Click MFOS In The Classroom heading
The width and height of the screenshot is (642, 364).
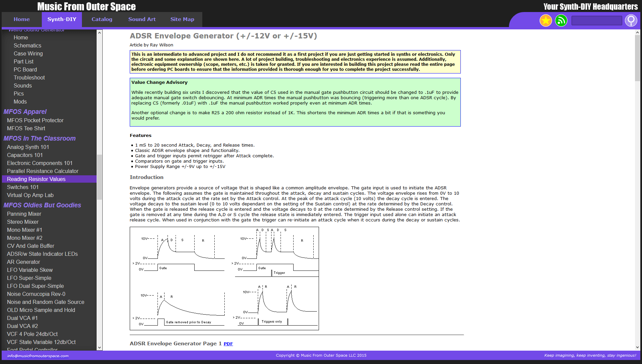(39, 138)
